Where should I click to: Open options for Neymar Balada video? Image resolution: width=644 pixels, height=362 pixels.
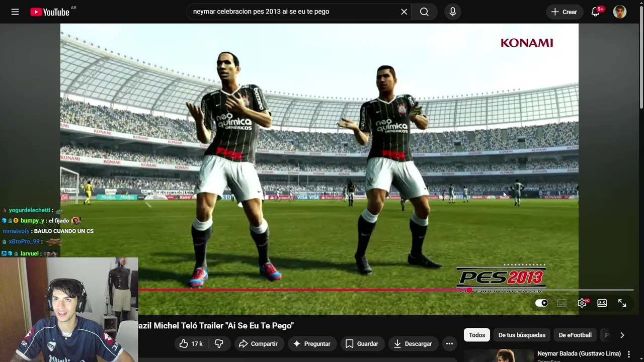pos(628,354)
